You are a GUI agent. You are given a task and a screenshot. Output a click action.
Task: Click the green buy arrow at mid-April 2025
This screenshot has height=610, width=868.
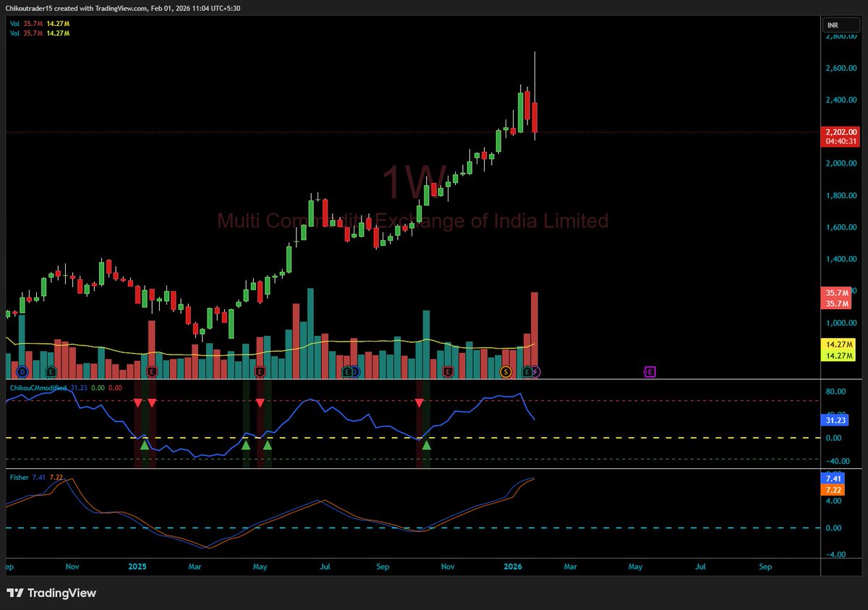tap(246, 446)
